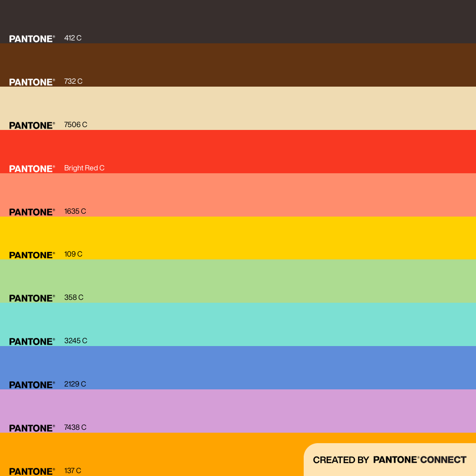Click the '3245 C' color code text

[76, 341]
